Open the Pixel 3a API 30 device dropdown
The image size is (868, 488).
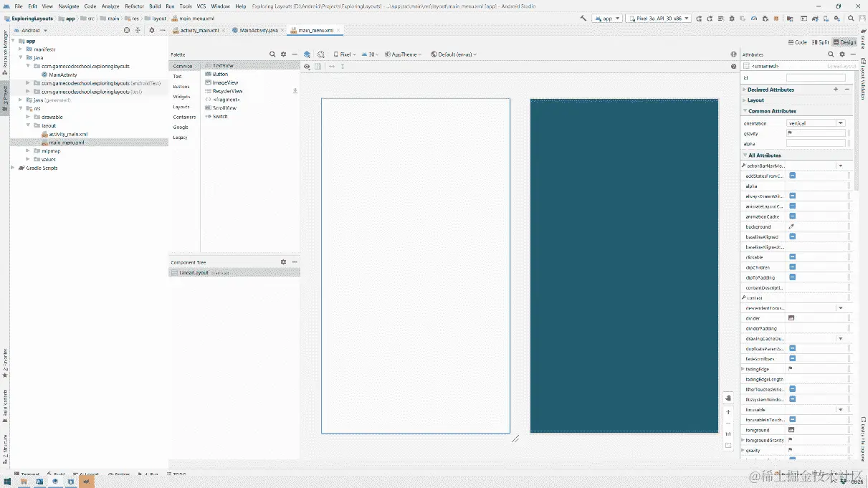(658, 18)
